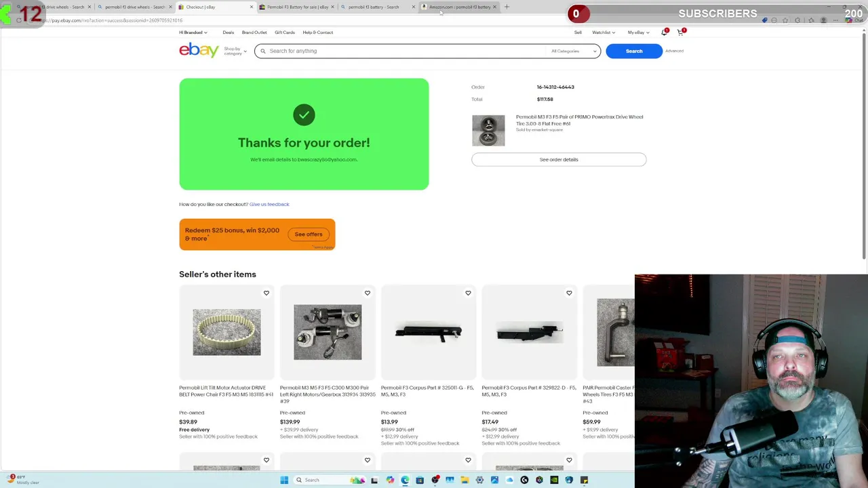Open Sticky Notes in the taskbar
Image resolution: width=868 pixels, height=488 pixels.
[x=584, y=480]
